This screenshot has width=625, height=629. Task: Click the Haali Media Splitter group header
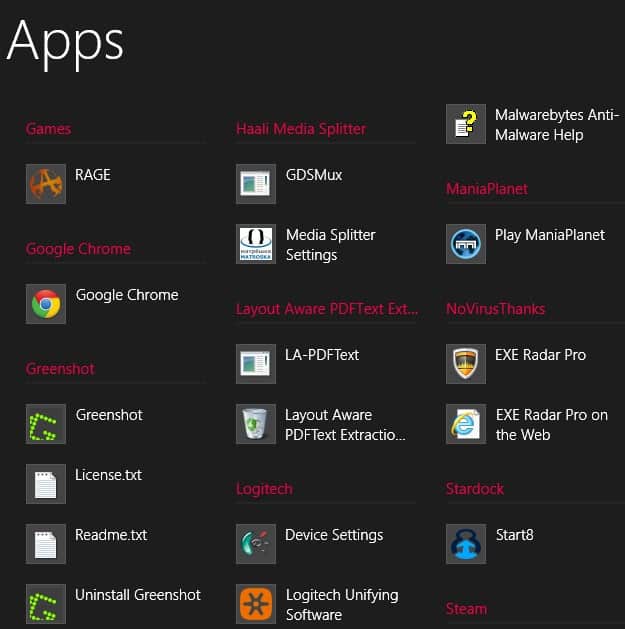[301, 129]
